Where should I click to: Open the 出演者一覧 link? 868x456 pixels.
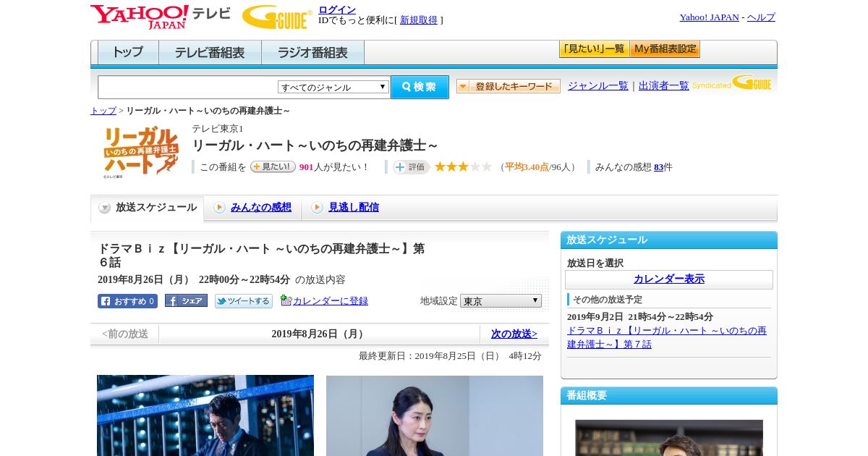[663, 85]
